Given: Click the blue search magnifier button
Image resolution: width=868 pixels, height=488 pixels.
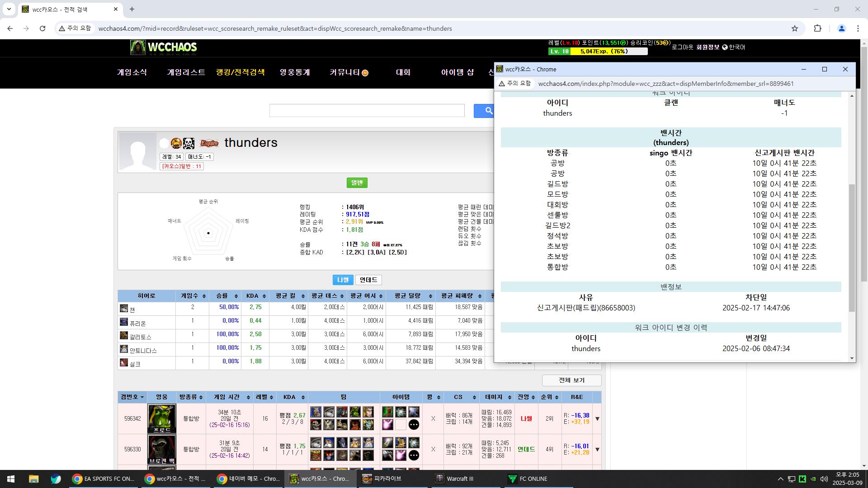Looking at the screenshot, I should coord(489,111).
